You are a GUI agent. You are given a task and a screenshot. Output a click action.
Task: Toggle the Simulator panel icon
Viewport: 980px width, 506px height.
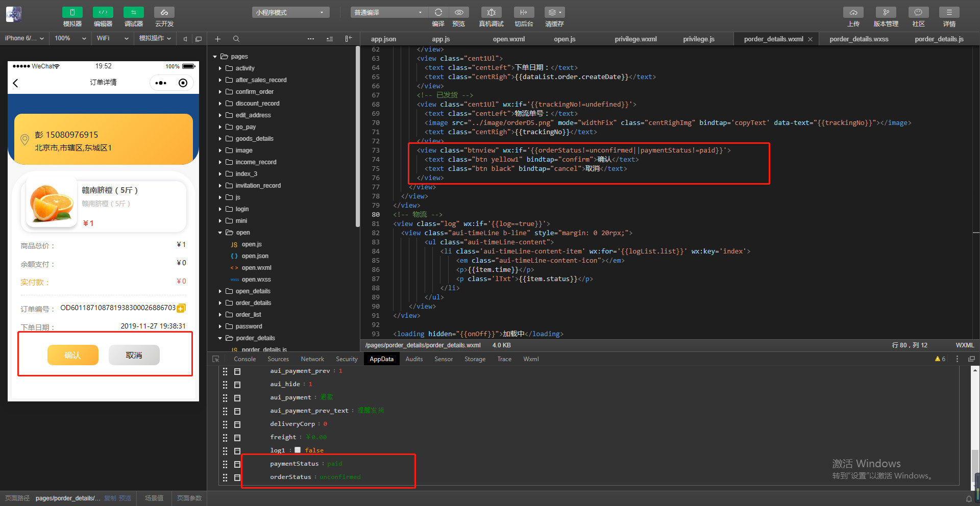click(72, 12)
